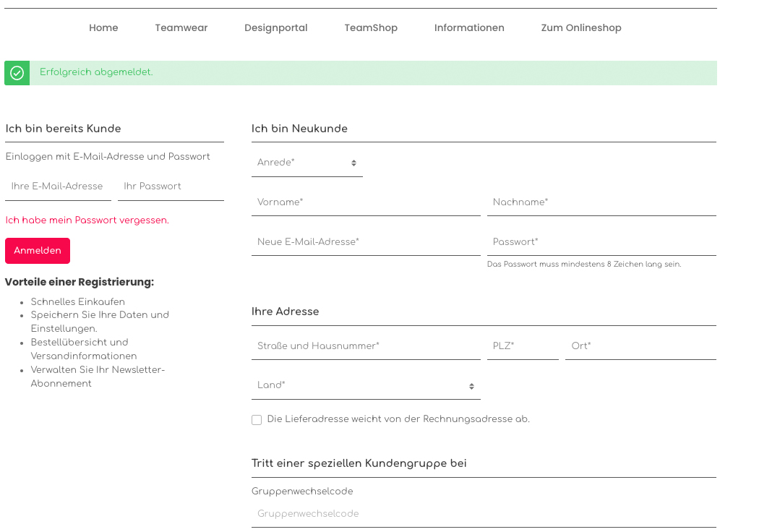This screenshot has height=532, width=780.
Task: Click the 'Bestellübersicht und Versandinformationen' list item
Action: coord(84,349)
